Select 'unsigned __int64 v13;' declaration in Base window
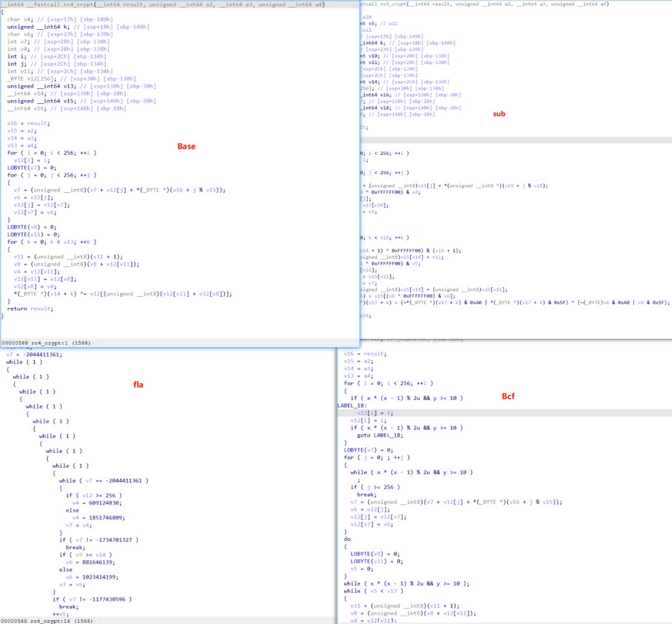The height and width of the screenshot is (624, 672). [x=42, y=86]
